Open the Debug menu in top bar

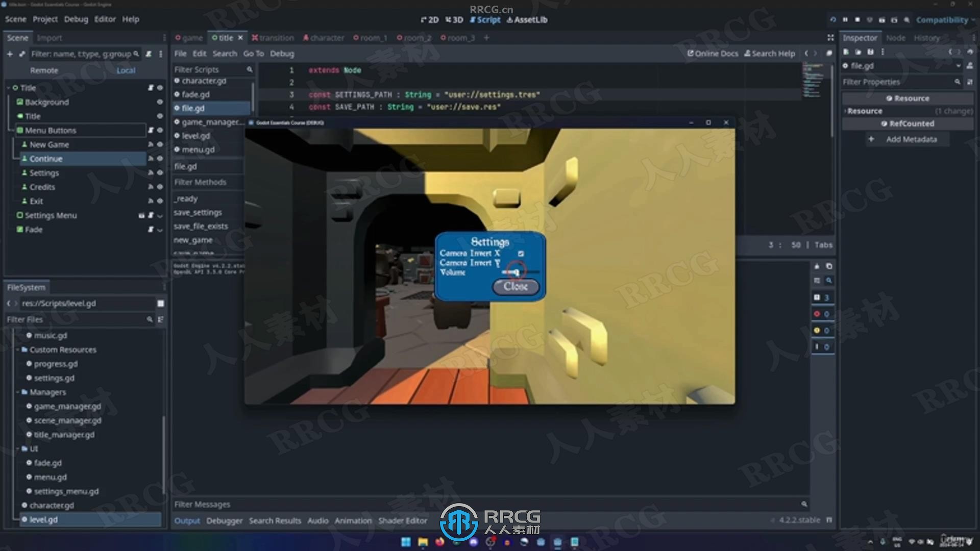coord(76,19)
